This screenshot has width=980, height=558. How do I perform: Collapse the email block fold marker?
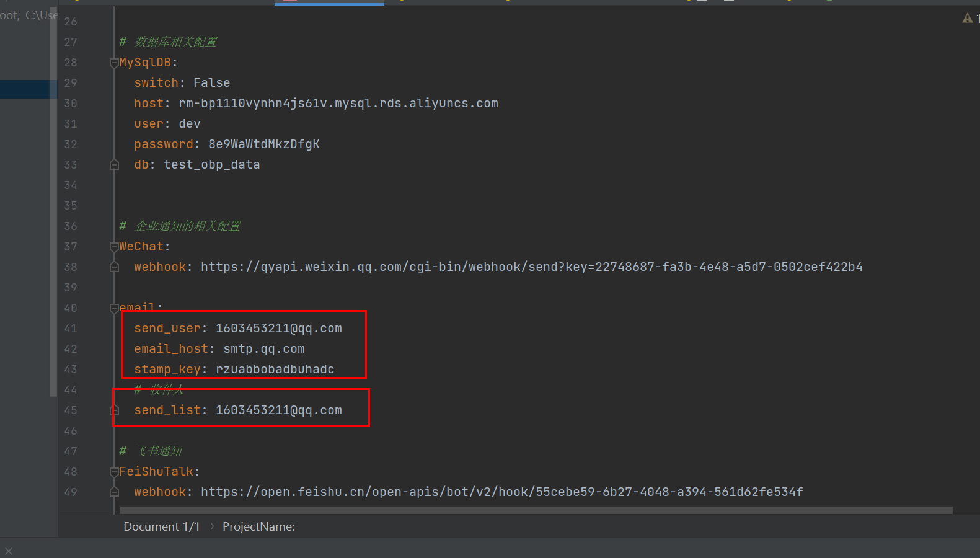(114, 308)
